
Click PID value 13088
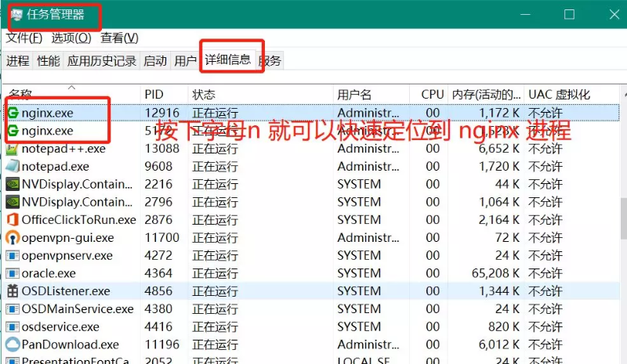[x=162, y=149]
